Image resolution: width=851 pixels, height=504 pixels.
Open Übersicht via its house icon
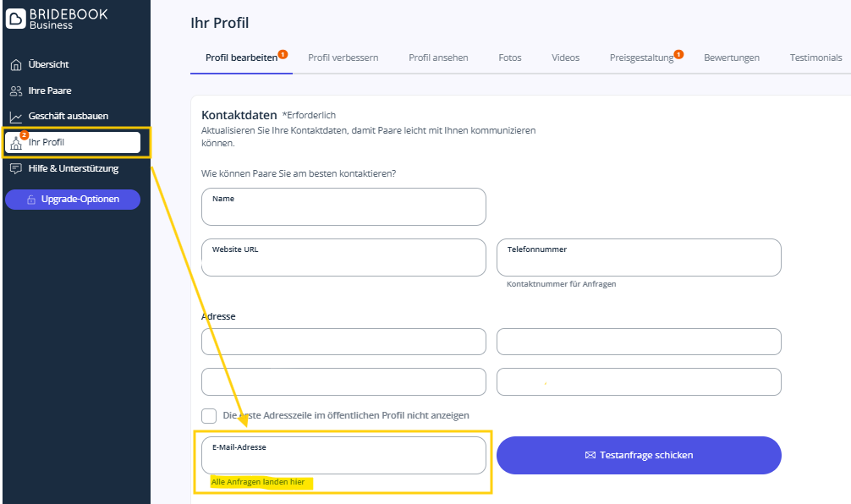(x=15, y=65)
